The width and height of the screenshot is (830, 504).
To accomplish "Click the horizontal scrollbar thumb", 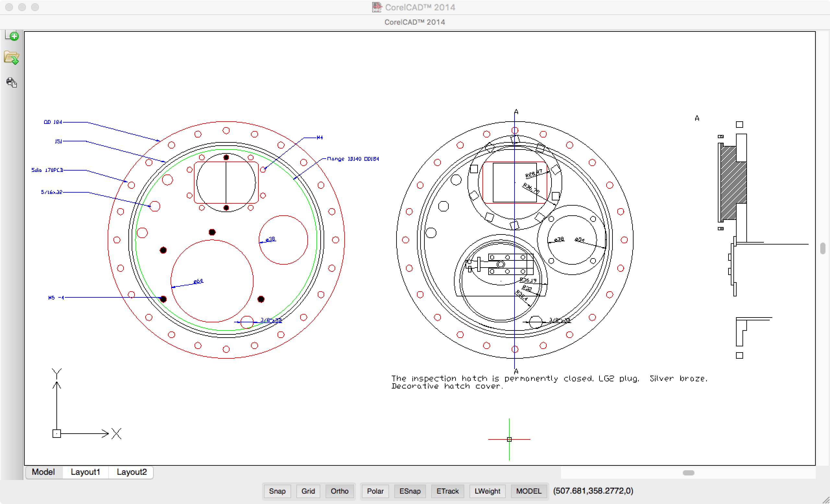I will click(688, 473).
